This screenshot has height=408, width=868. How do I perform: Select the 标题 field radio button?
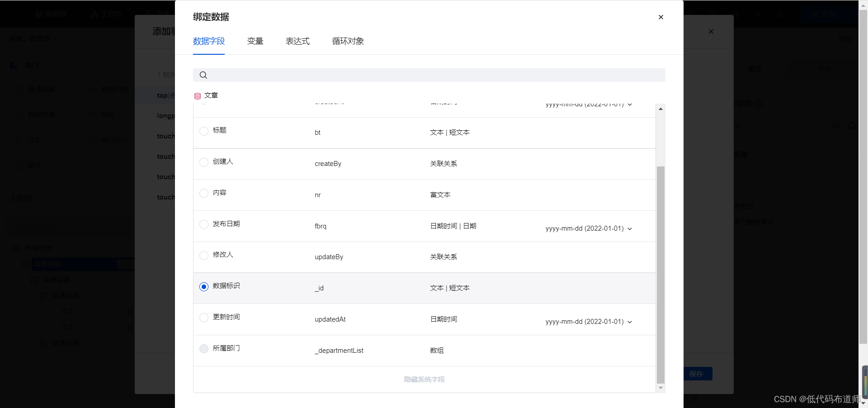click(x=204, y=131)
